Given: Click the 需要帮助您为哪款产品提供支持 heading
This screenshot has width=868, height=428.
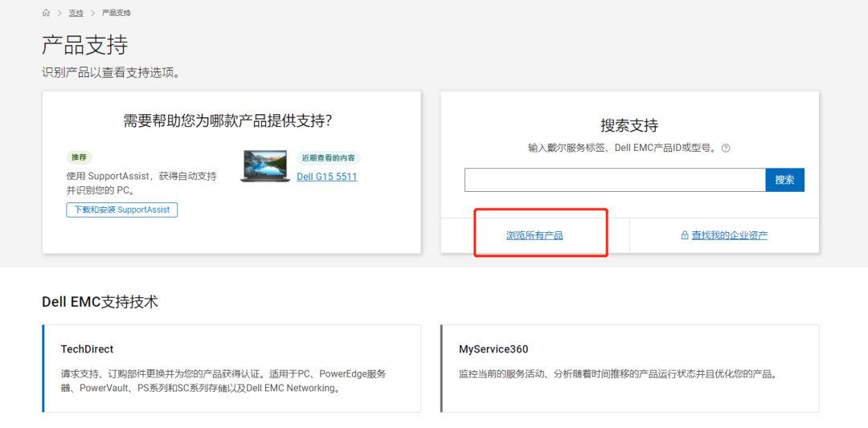Looking at the screenshot, I should point(228,121).
